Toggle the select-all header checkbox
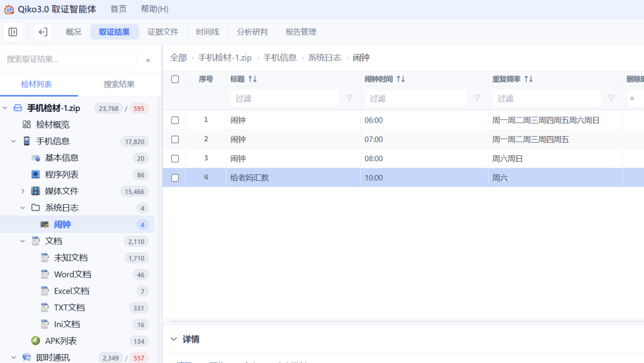Image resolution: width=644 pixels, height=363 pixels. 175,79
